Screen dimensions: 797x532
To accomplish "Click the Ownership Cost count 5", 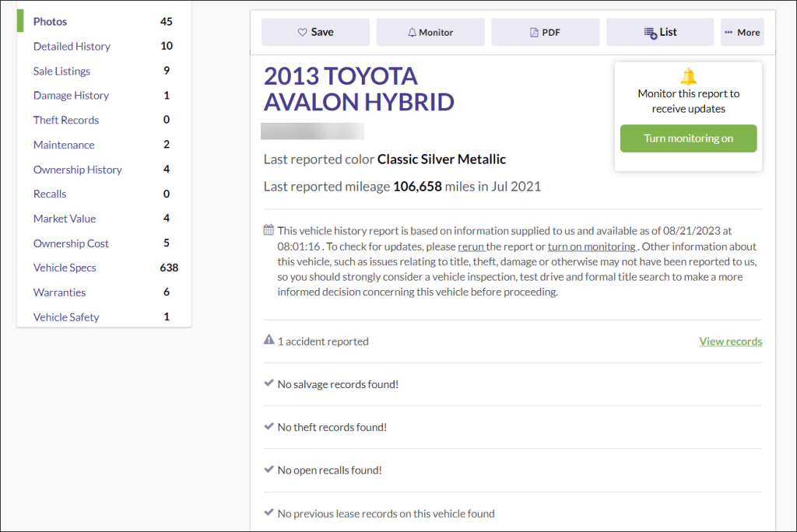I will tap(167, 243).
